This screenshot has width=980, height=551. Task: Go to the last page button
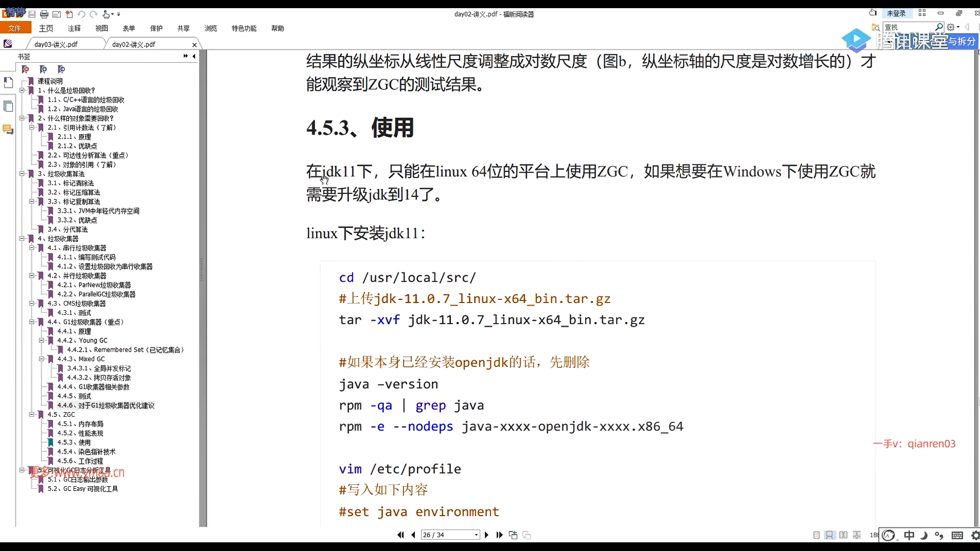pyautogui.click(x=499, y=535)
